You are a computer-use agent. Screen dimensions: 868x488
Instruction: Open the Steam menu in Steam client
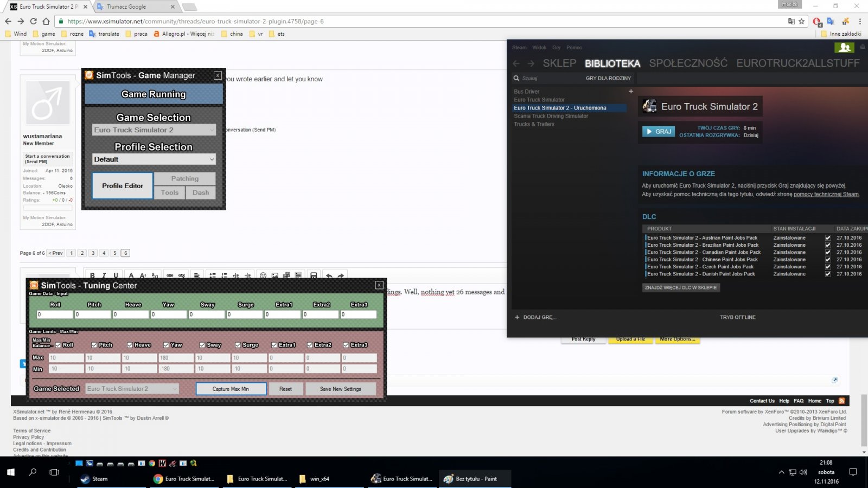(x=519, y=48)
